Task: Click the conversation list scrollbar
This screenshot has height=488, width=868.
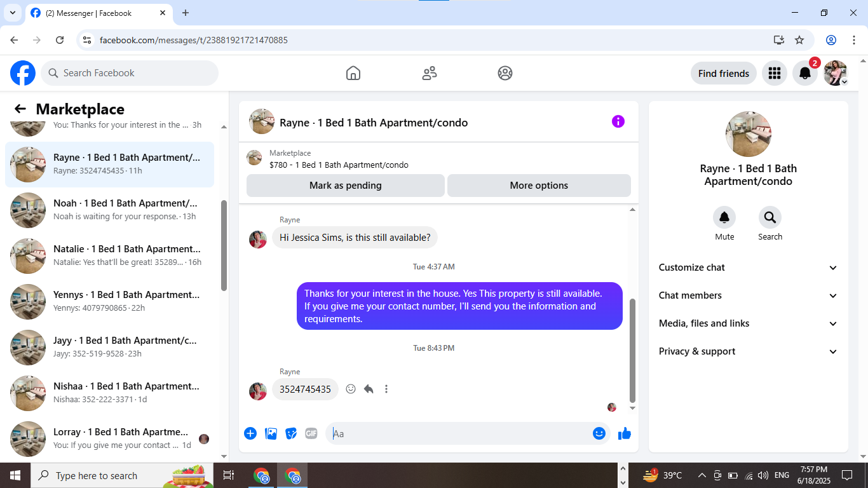Action: [x=224, y=245]
